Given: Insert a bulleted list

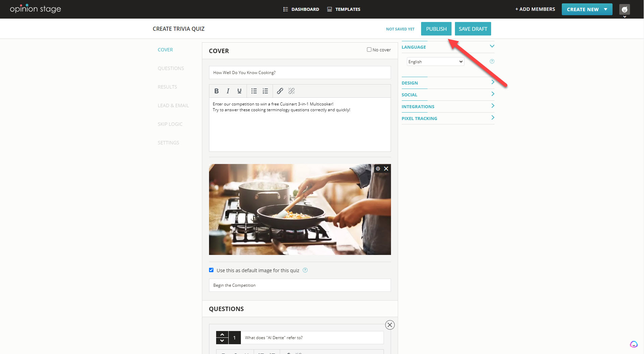Looking at the screenshot, I should coord(254,91).
